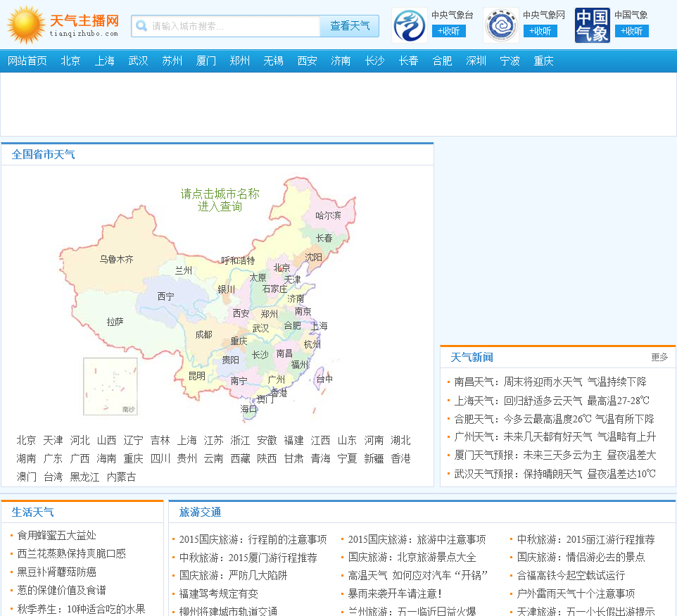This screenshot has width=677, height=616.
Task: Open news 合肥天气：今多云最高温度26℃
Action: click(x=555, y=419)
